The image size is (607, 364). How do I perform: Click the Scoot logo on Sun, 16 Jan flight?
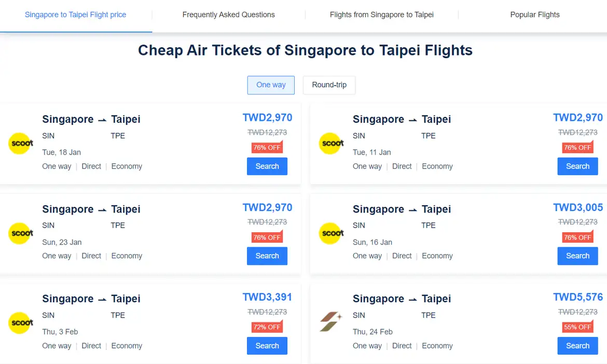[x=332, y=233]
